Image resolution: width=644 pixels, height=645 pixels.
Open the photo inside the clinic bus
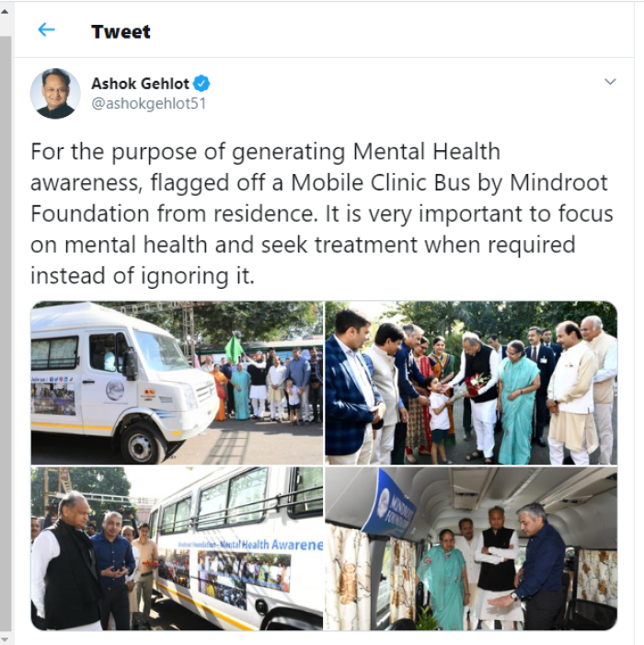[471, 548]
